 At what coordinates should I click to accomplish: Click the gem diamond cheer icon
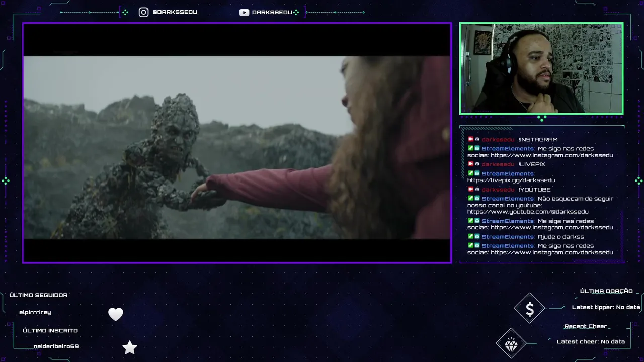511,344
